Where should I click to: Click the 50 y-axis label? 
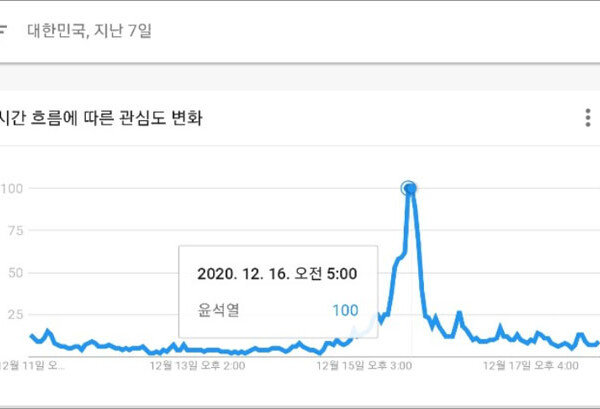click(15, 273)
